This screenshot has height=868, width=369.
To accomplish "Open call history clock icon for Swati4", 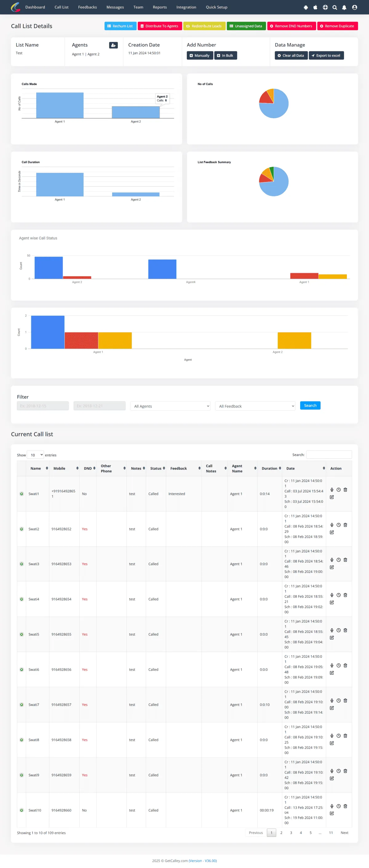I will tap(338, 595).
